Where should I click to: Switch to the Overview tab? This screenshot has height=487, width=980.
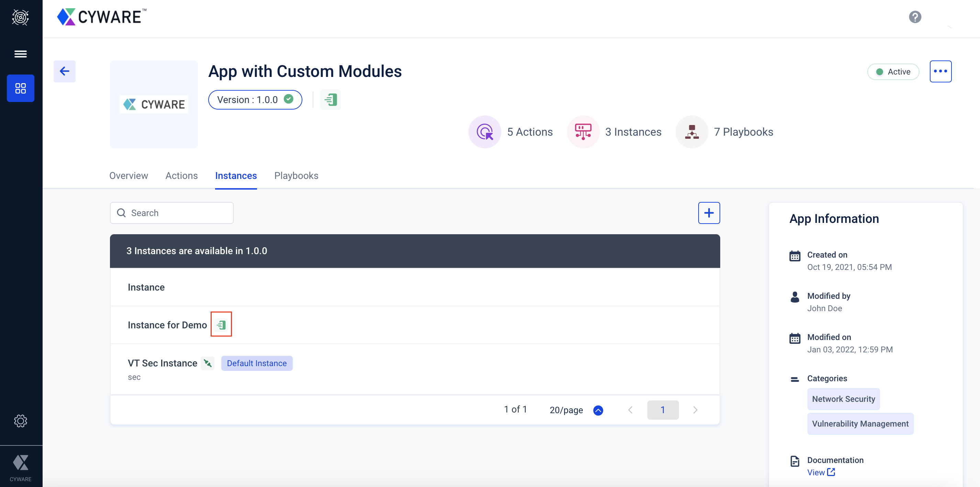(x=129, y=175)
